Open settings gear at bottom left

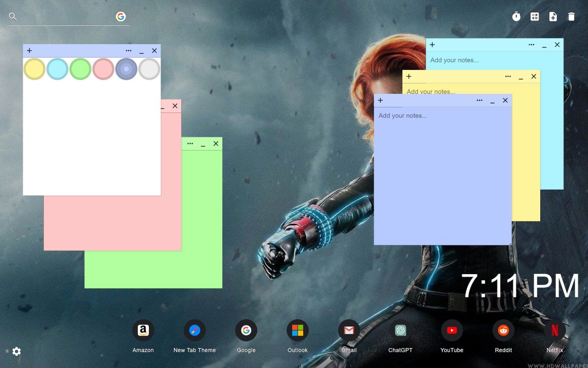(17, 351)
